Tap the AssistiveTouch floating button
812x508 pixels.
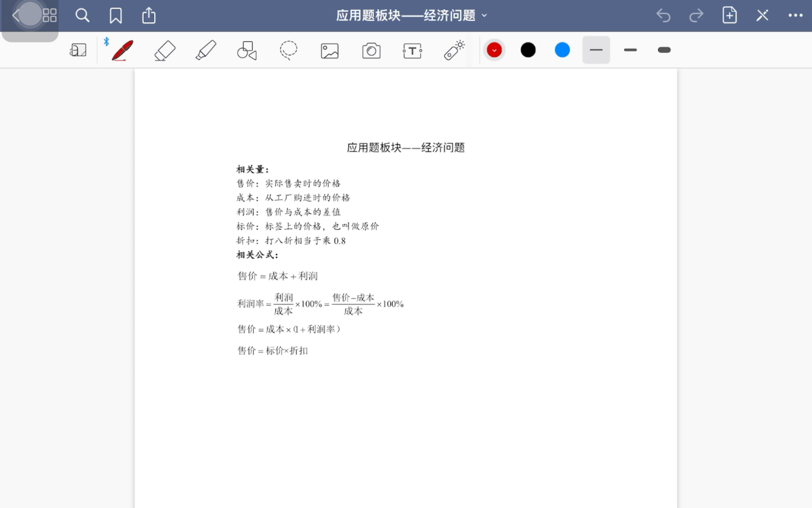click(x=30, y=14)
